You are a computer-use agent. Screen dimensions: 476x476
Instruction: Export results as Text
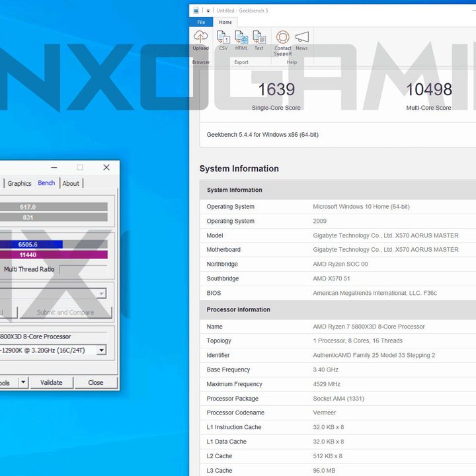click(259, 40)
